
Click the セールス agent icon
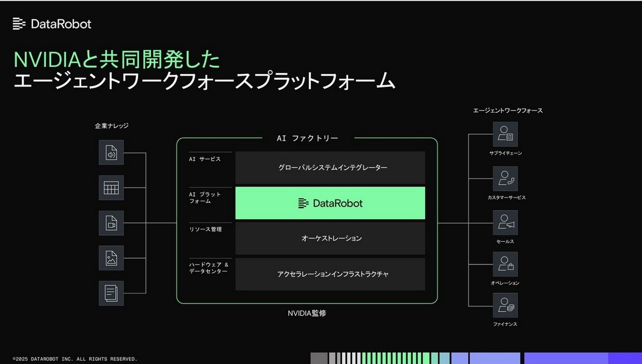(505, 223)
